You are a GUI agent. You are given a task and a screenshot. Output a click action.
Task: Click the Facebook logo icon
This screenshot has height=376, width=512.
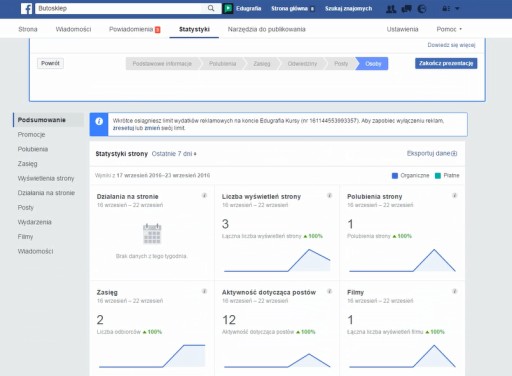click(x=26, y=8)
